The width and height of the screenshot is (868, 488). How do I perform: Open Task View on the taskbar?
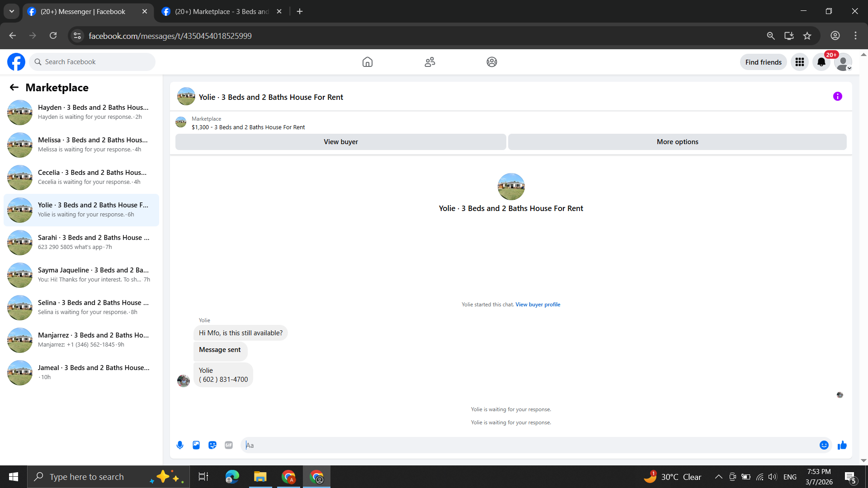click(203, 477)
